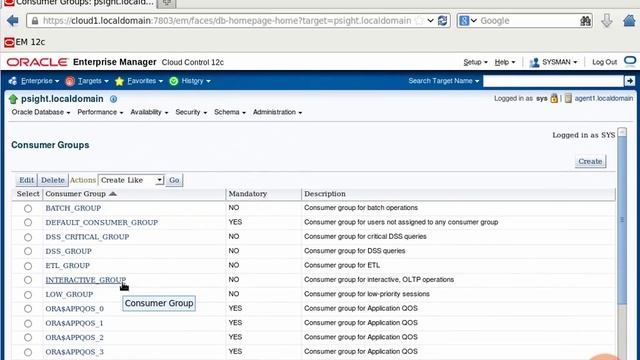
Task: Select the DSS_GROUP radio button
Action: coord(28,251)
